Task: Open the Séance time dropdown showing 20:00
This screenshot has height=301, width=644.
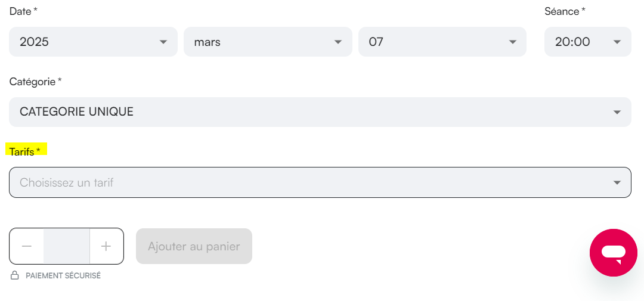Action: pyautogui.click(x=588, y=42)
